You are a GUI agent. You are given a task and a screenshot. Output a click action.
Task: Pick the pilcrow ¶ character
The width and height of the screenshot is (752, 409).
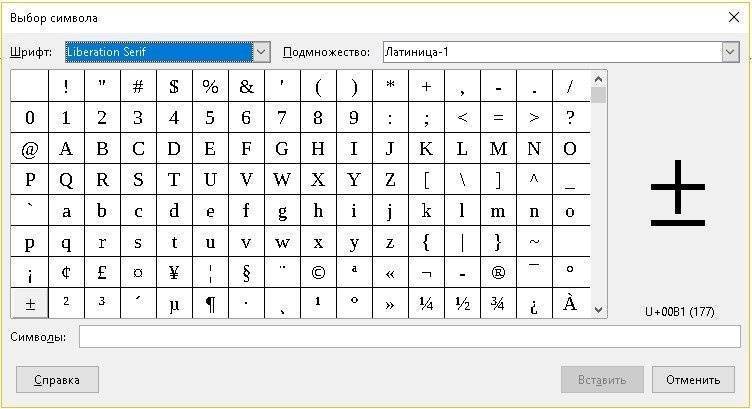click(211, 304)
